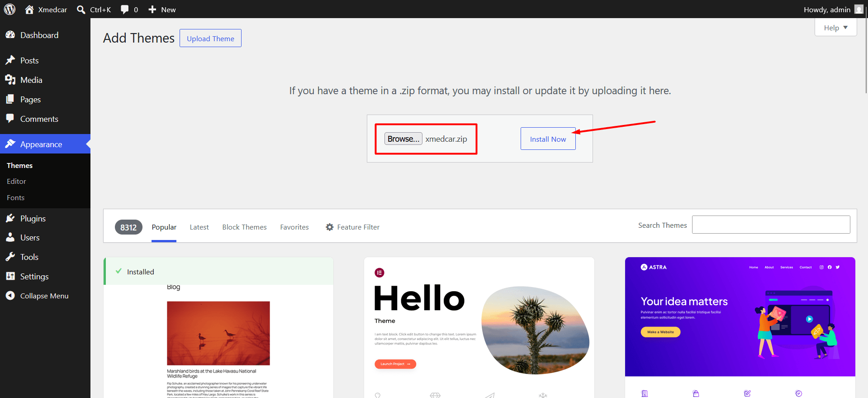Click the Upload Theme button
This screenshot has height=398, width=868.
click(x=210, y=38)
